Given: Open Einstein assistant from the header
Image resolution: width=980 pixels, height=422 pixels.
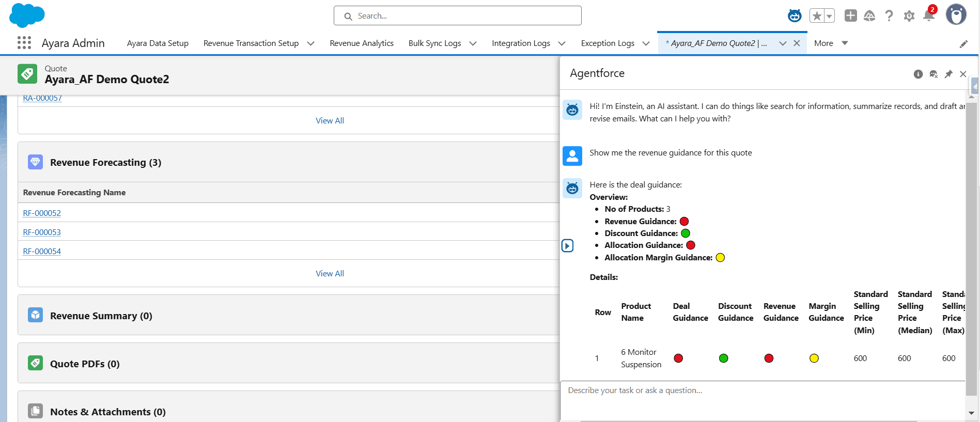Looking at the screenshot, I should pyautogui.click(x=795, y=15).
